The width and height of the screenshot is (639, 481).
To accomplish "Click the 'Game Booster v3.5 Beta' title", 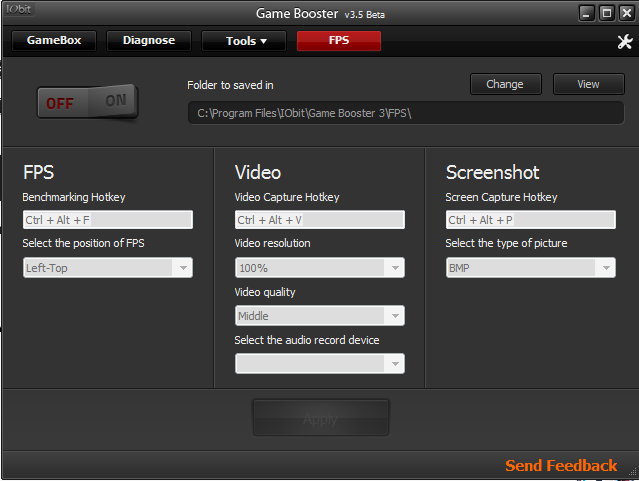I will [320, 14].
